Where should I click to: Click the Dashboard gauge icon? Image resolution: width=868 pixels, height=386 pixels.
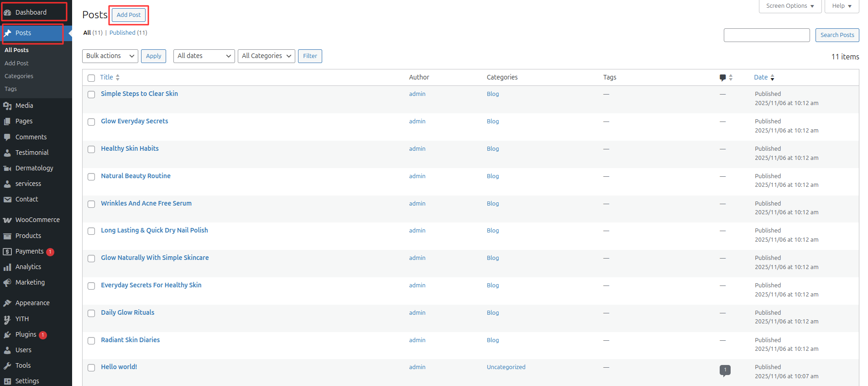pyautogui.click(x=7, y=12)
